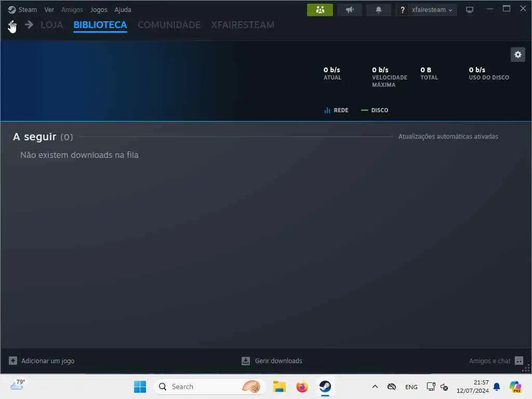
Task: Switch to the LOJA tab
Action: tap(51, 25)
